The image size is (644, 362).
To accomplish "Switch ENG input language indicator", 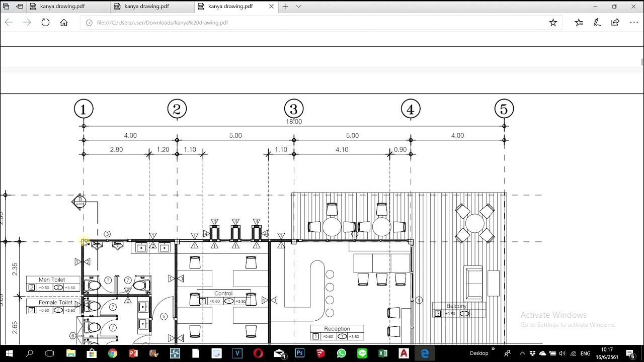I will coord(586,353).
